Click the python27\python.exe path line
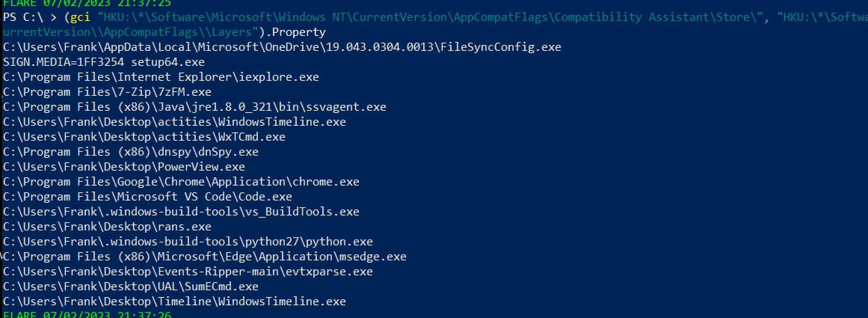868x318 pixels. [188, 242]
